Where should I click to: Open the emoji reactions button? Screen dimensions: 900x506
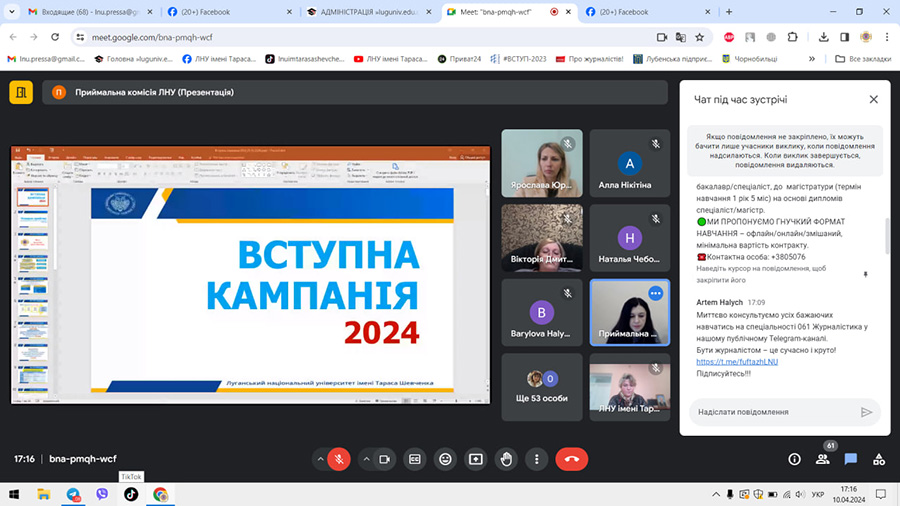click(445, 459)
